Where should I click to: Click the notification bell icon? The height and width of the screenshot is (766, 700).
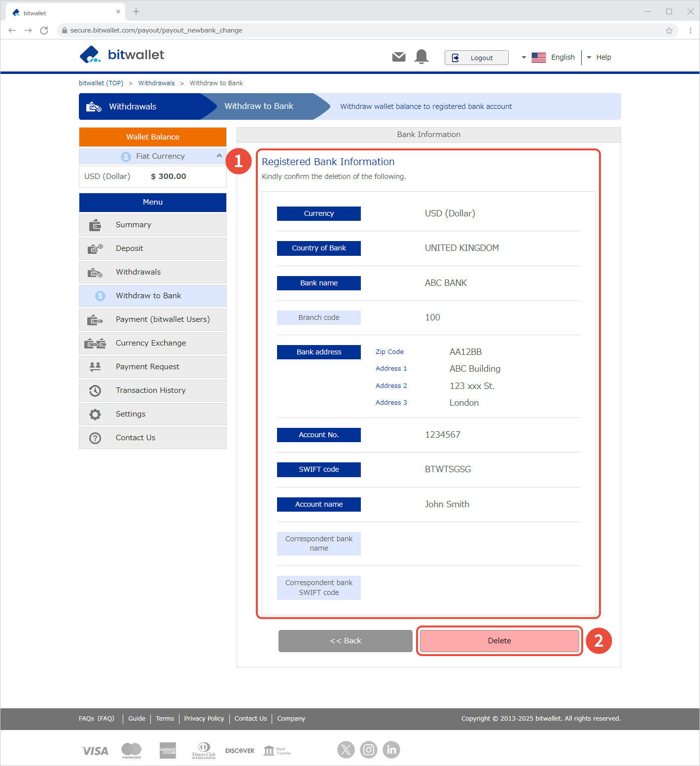(x=421, y=57)
